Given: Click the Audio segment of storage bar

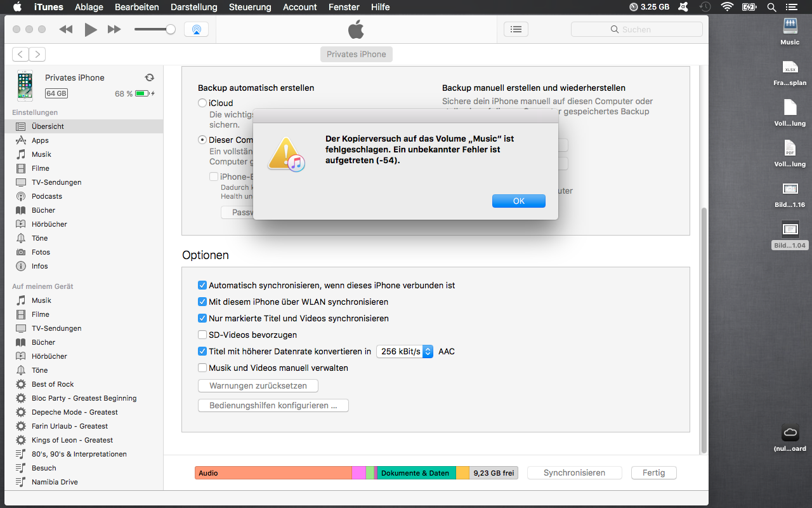Looking at the screenshot, I should pos(273,473).
